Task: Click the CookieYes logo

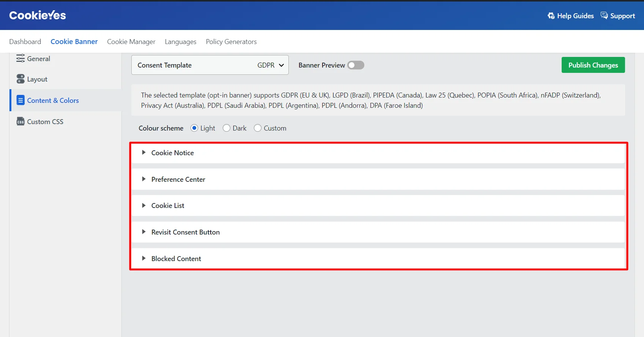Action: [38, 15]
